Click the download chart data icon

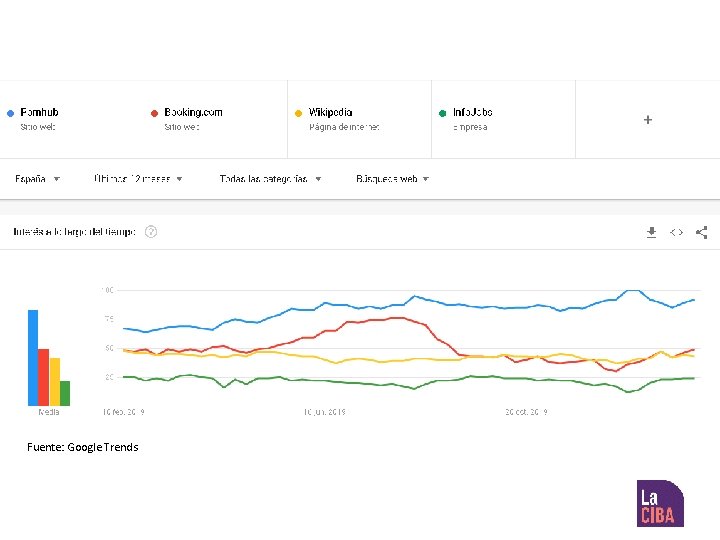coord(652,232)
